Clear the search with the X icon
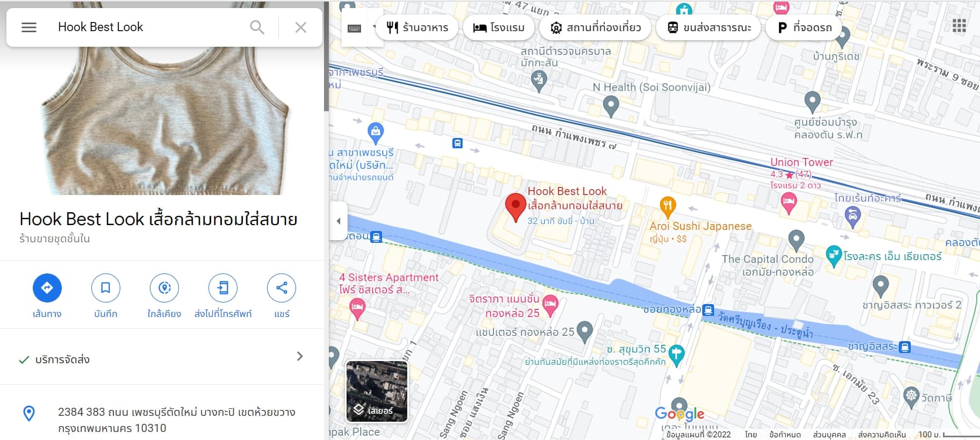980x440 pixels. click(301, 27)
